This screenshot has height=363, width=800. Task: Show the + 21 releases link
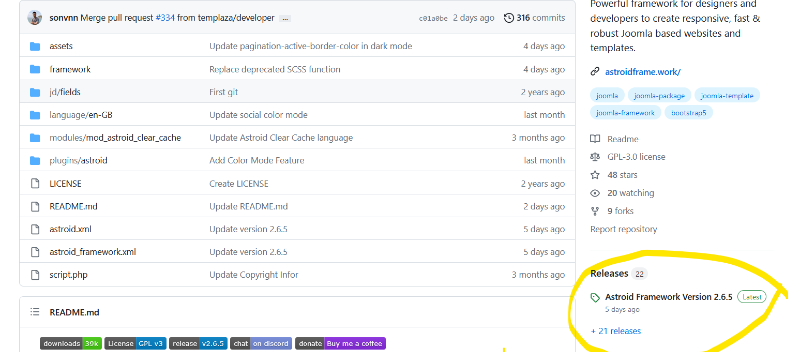616,331
